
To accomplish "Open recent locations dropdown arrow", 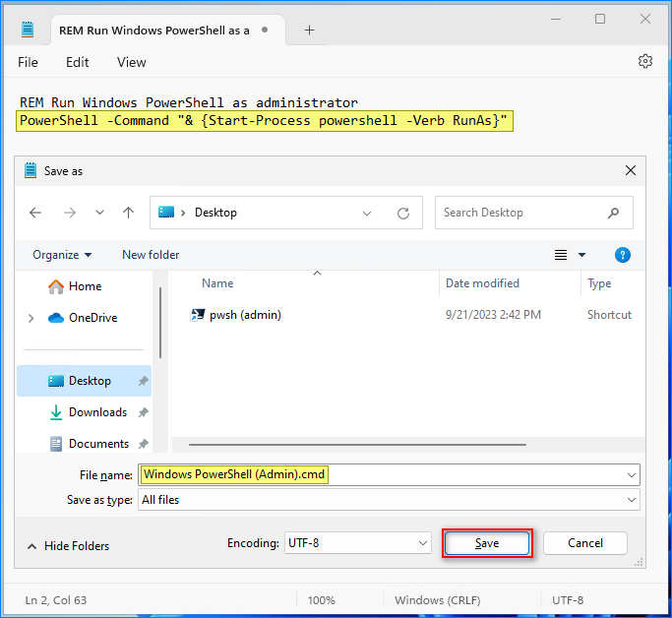I will 99,213.
